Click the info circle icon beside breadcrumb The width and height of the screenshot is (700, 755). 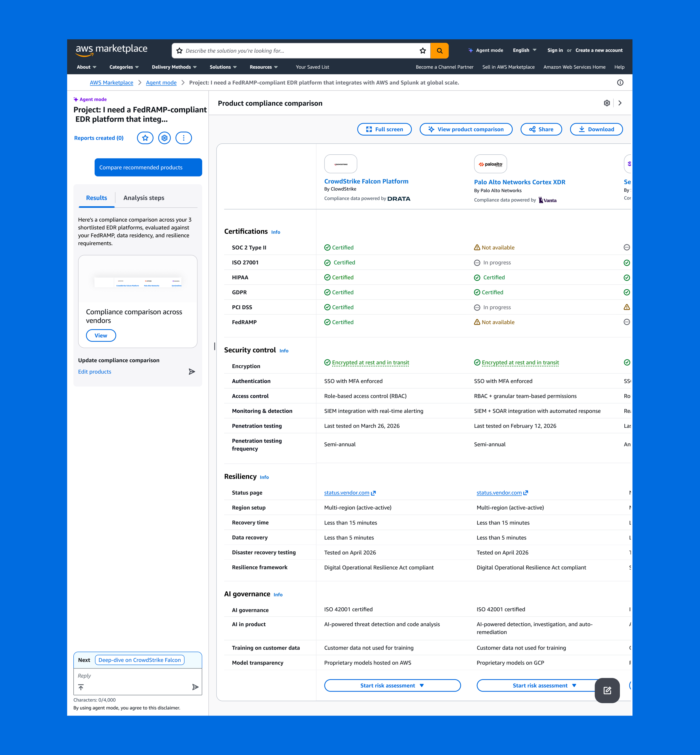620,83
